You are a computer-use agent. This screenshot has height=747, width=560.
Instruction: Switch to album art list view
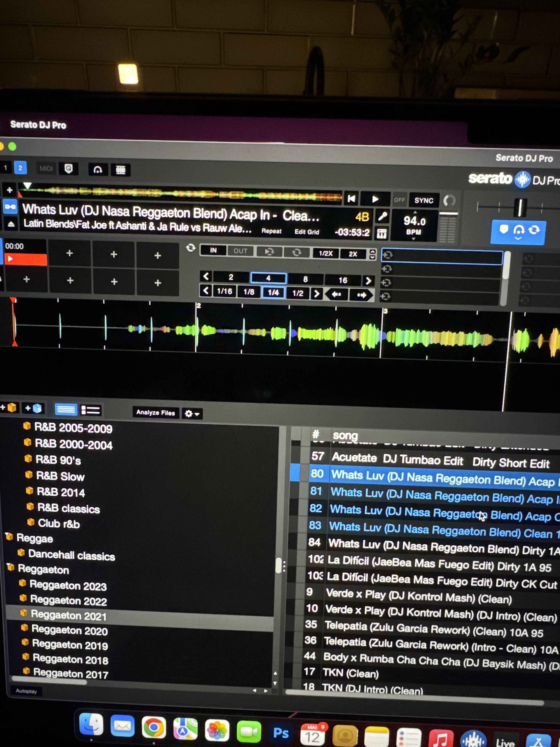click(x=91, y=410)
